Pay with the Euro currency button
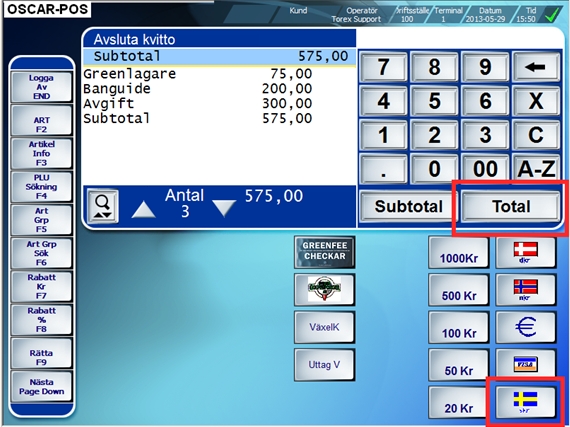Screen dimensions: 570x427 [x=526, y=327]
